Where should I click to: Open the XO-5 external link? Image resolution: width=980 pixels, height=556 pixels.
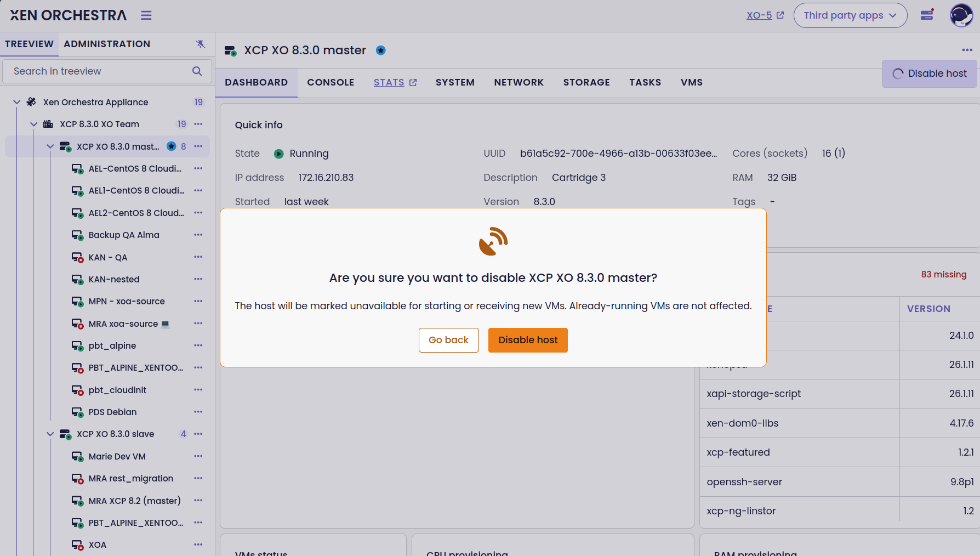(x=765, y=15)
